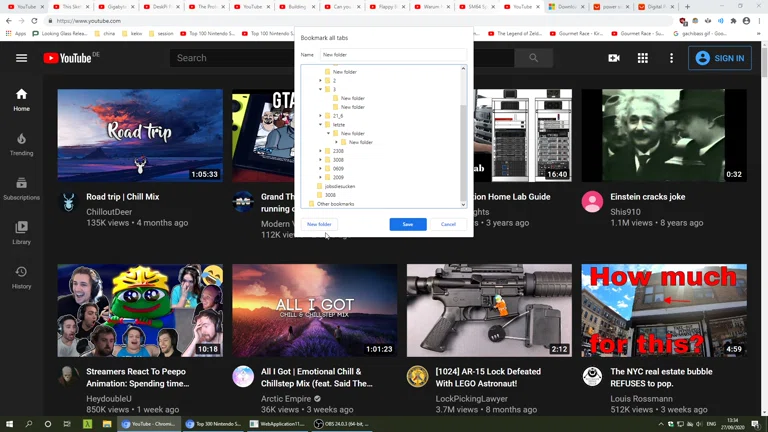The width and height of the screenshot is (768, 432).
Task: Collapse the letzte bookmark folder
Action: [x=321, y=125]
